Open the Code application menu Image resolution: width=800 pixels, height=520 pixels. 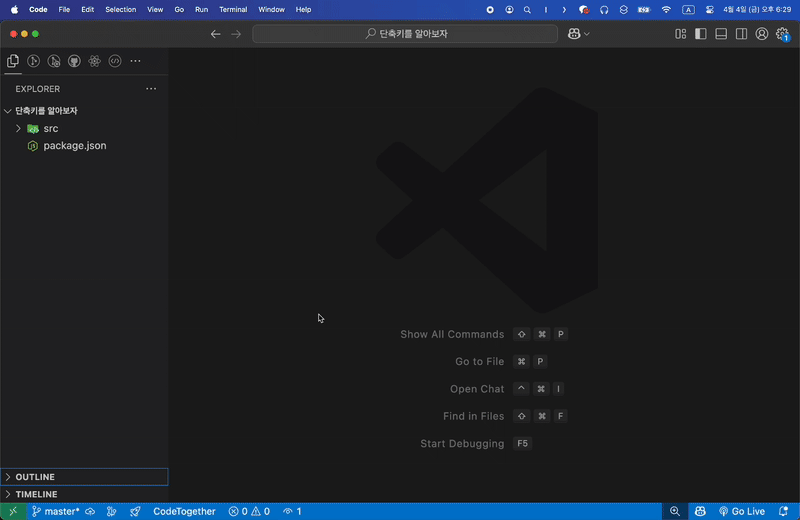[38, 10]
